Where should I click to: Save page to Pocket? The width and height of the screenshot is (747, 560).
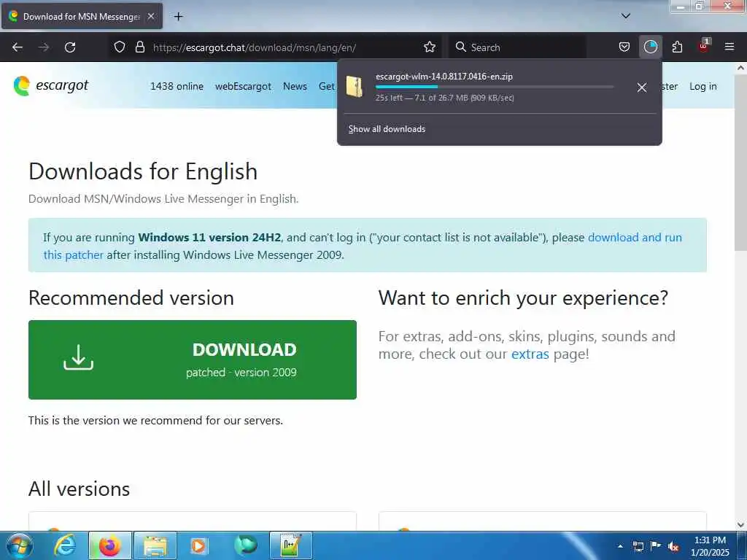coord(624,47)
